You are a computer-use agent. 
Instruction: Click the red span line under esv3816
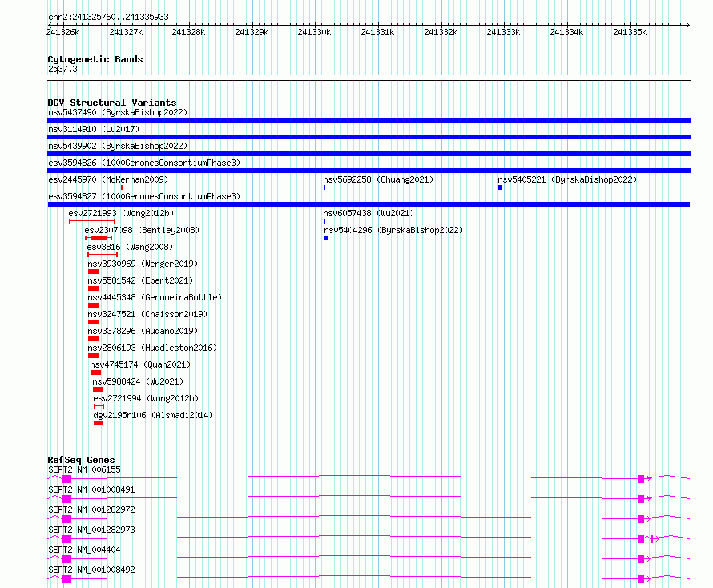(103, 255)
